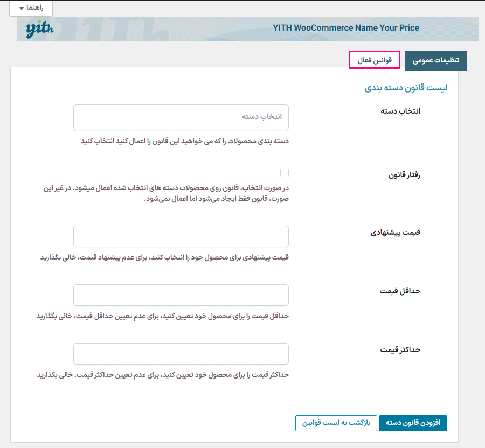Click the minimum price description text

click(x=162, y=316)
